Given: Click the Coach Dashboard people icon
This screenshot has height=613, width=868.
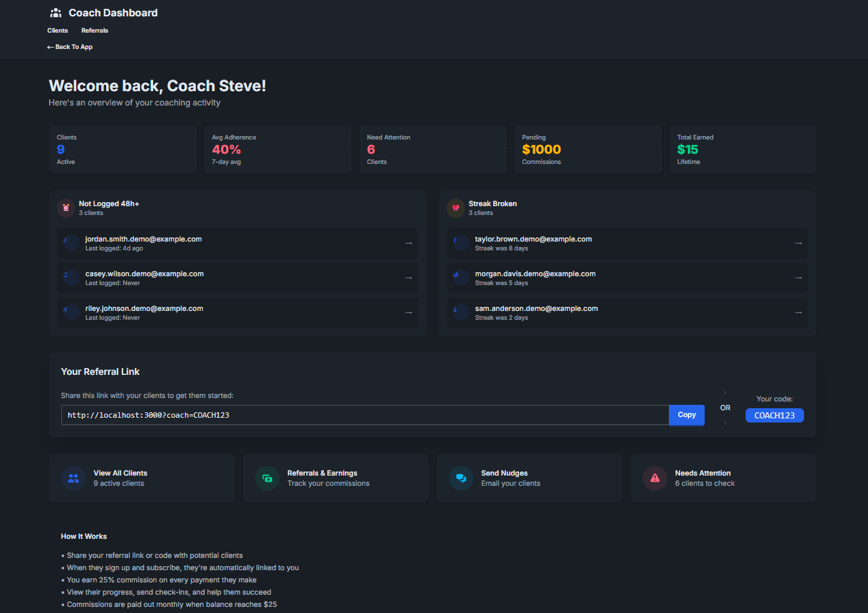Looking at the screenshot, I should 55,12.
